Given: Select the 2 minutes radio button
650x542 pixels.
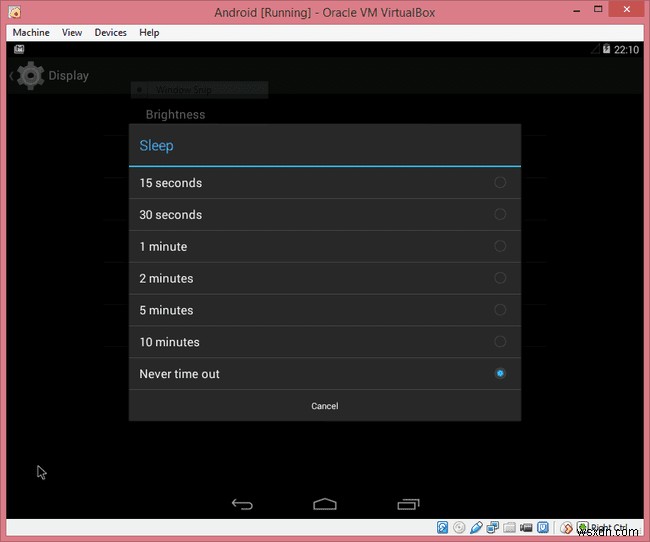Looking at the screenshot, I should pos(500,278).
